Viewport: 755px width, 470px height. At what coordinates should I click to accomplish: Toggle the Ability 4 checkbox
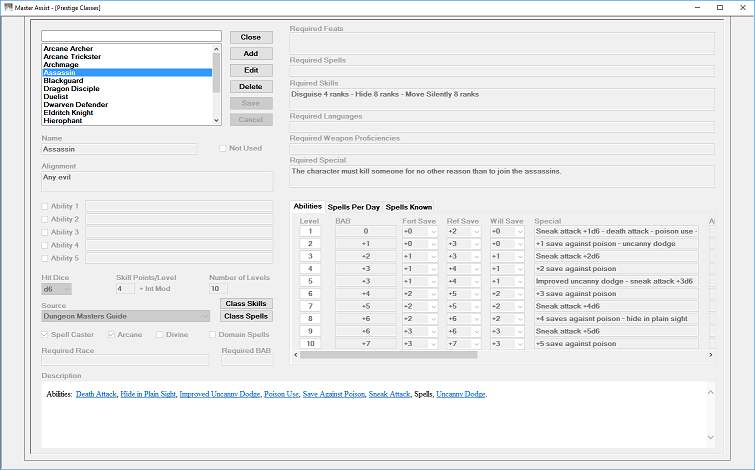tap(45, 245)
